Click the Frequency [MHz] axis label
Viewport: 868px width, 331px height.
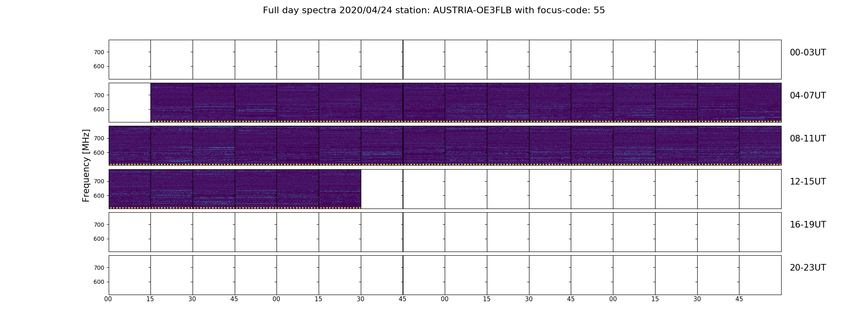point(86,165)
